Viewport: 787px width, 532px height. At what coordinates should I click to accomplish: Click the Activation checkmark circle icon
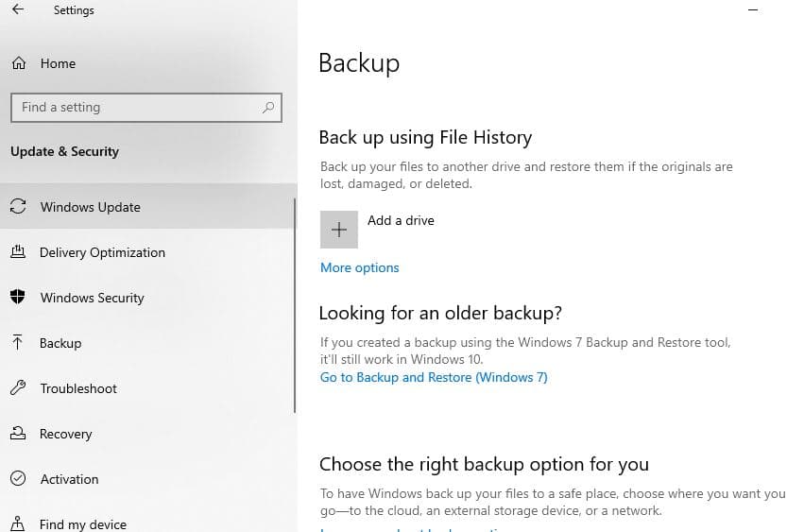(18, 479)
